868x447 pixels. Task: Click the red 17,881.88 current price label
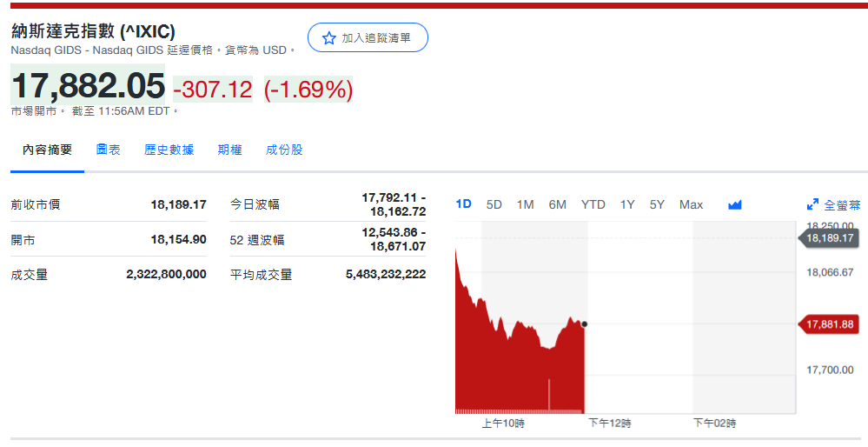click(x=831, y=324)
